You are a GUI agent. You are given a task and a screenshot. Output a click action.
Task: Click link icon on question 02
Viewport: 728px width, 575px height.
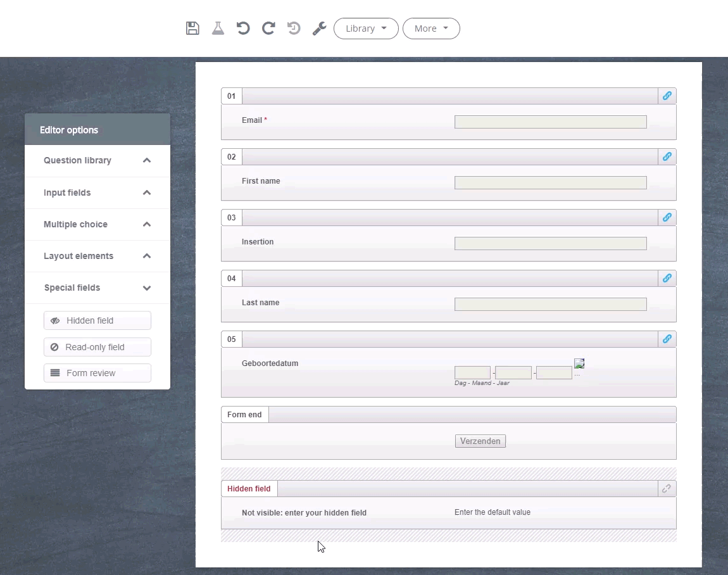tap(667, 156)
